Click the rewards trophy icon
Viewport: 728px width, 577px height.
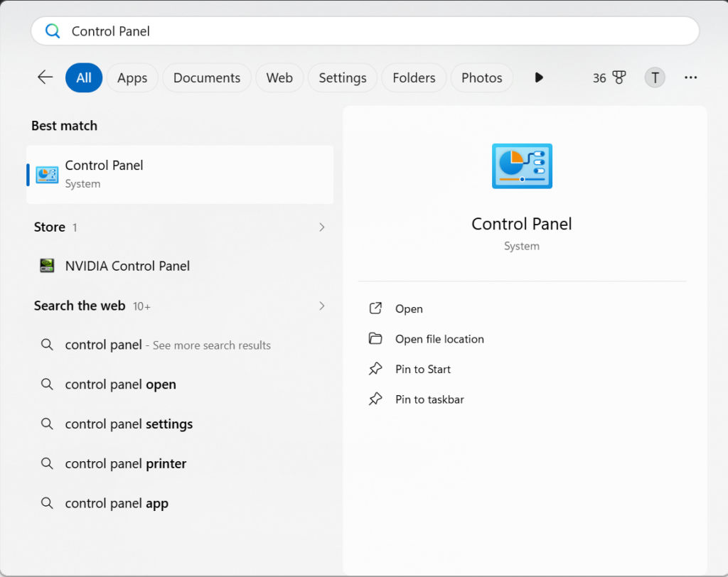coord(619,77)
